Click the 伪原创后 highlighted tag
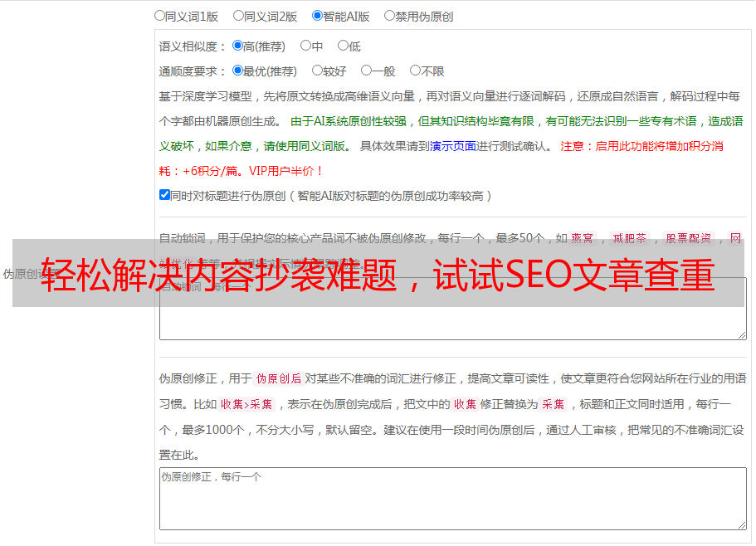Screen dimensions: 756x546 279,378
